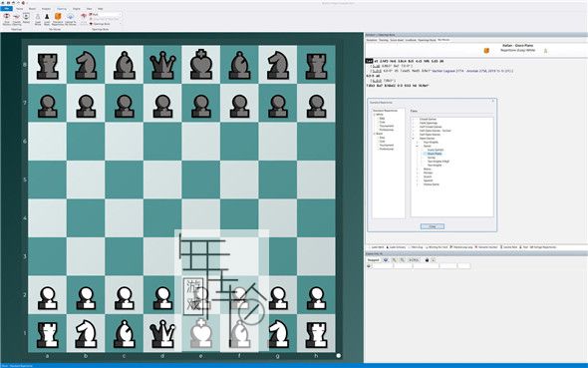Click the gray pawn icon in notation header
Viewport: 588px width, 368px height.
545,51
